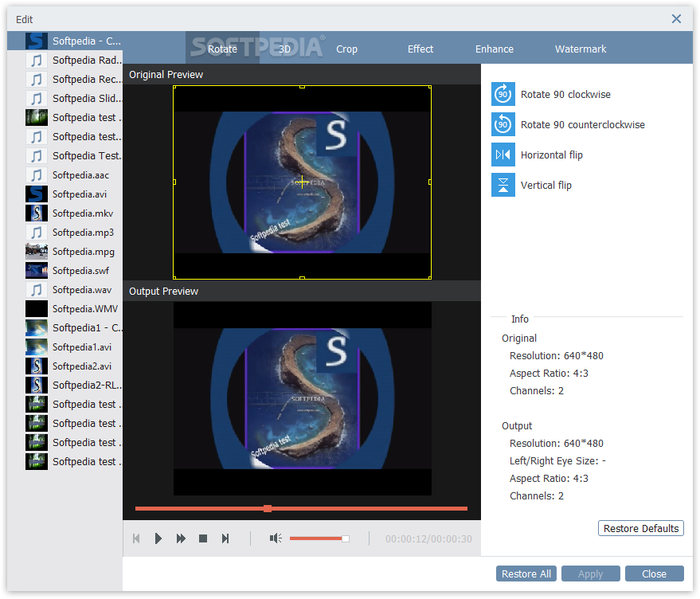
Task: Select Softpedia.WMV black thumbnail
Action: 37,308
